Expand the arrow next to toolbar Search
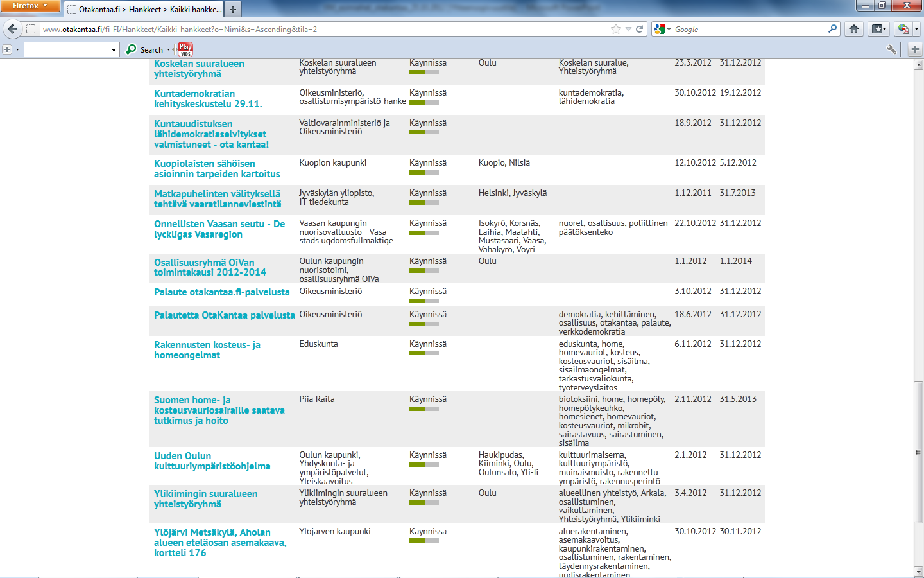Screen dimensions: 924x578 click(x=169, y=49)
